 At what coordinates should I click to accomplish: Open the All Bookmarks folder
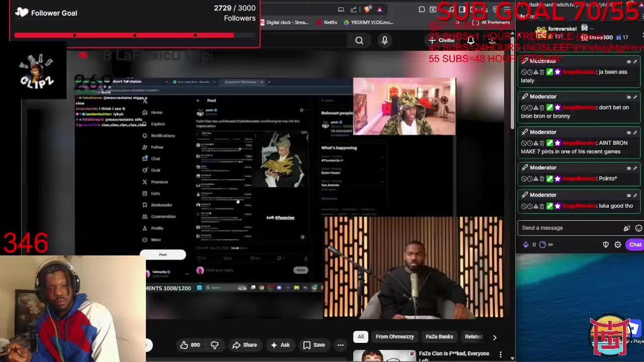[492, 23]
